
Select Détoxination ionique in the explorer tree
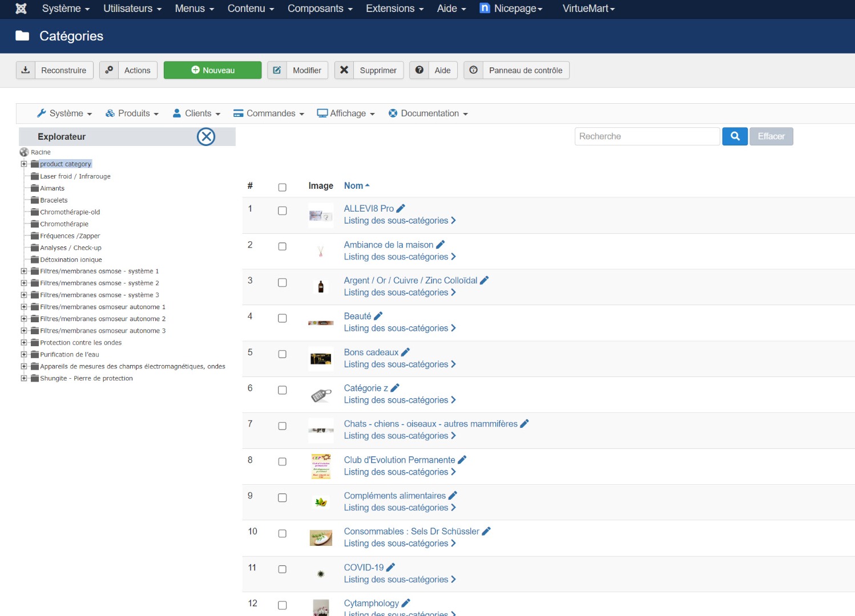pos(71,260)
